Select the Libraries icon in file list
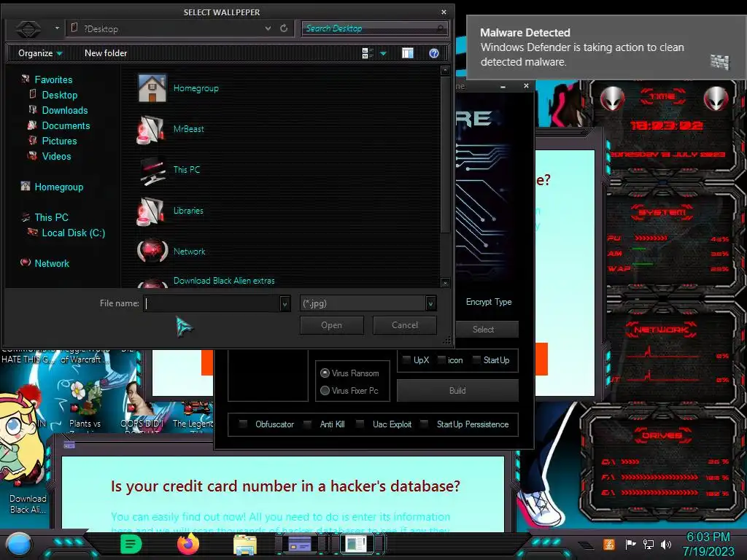 coord(152,211)
